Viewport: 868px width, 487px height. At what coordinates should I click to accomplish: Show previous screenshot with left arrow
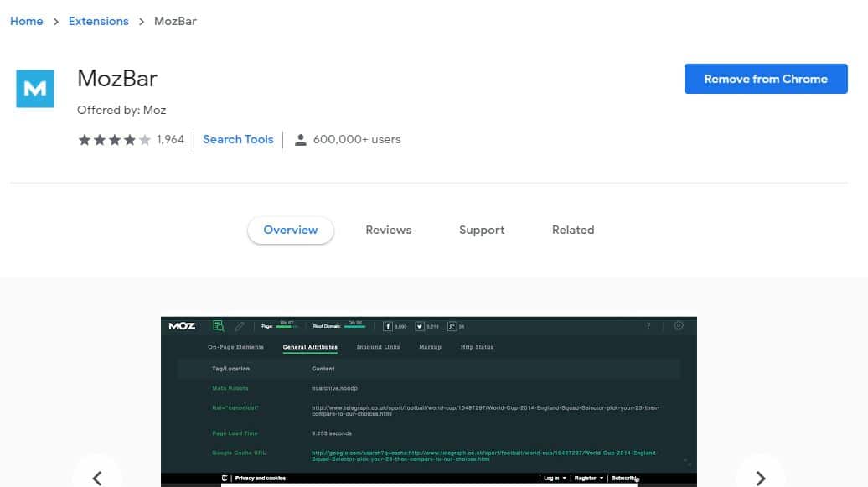pos(97,478)
